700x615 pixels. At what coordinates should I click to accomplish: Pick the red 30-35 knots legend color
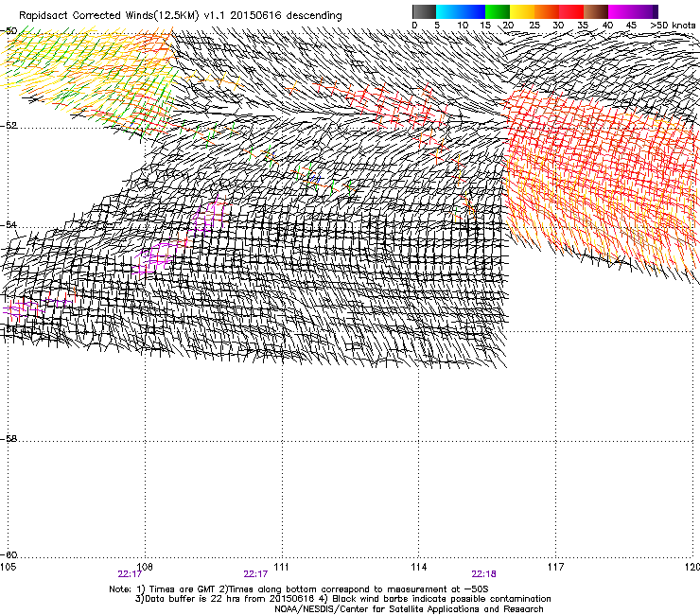tap(571, 11)
